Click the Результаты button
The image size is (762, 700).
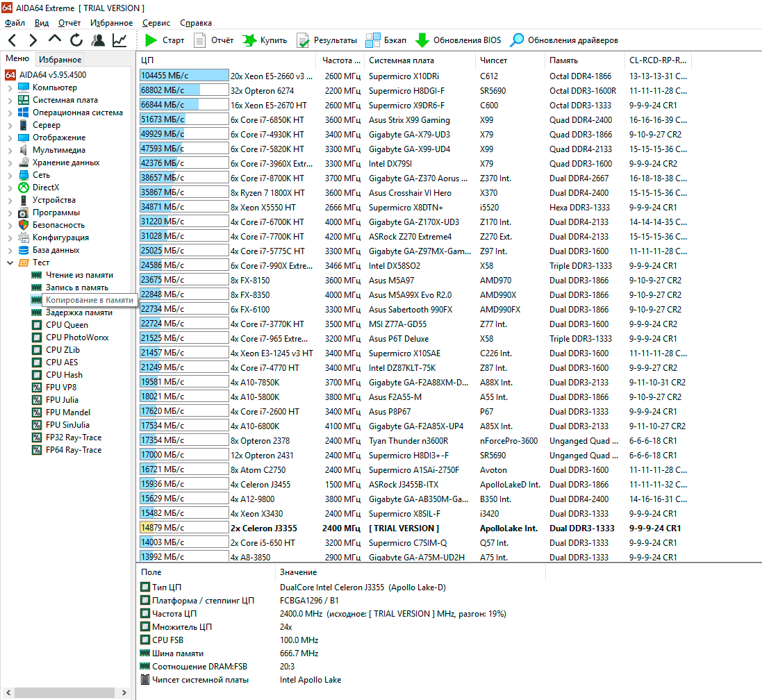[x=326, y=40]
